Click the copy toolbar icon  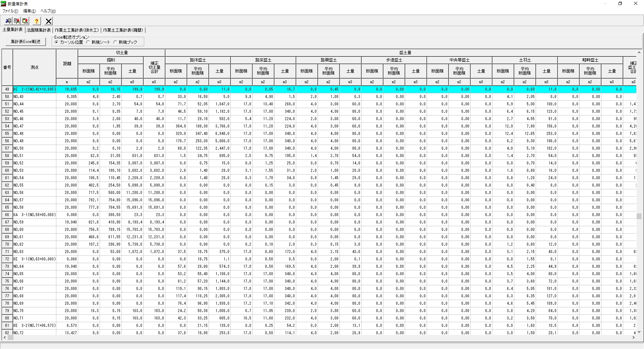click(17, 21)
